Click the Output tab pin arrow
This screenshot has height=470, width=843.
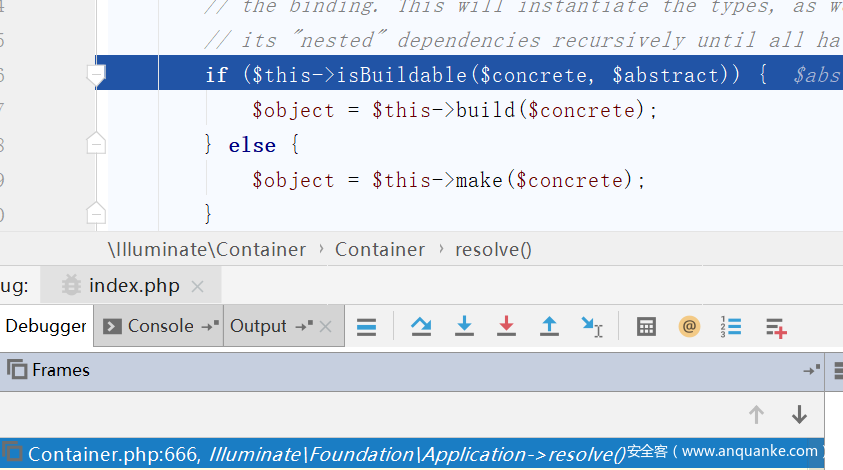[x=304, y=326]
